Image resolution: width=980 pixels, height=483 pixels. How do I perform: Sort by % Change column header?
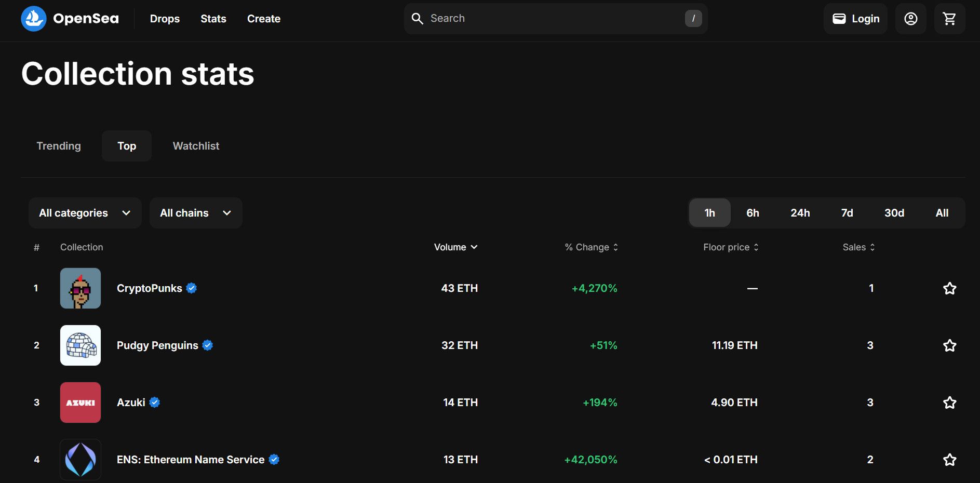tap(592, 247)
